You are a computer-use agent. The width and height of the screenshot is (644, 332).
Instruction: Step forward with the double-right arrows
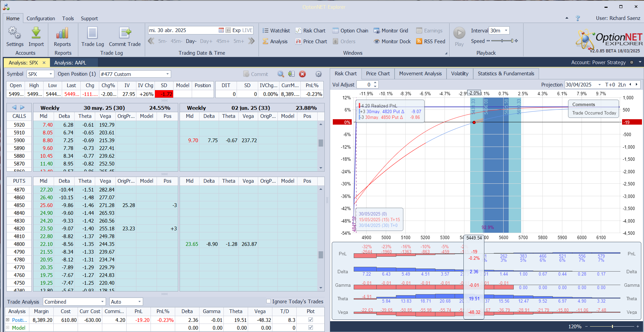(251, 41)
